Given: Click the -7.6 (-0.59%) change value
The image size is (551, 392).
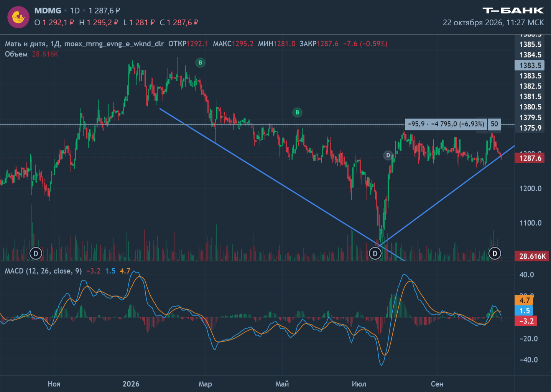Looking at the screenshot, I should [365, 44].
